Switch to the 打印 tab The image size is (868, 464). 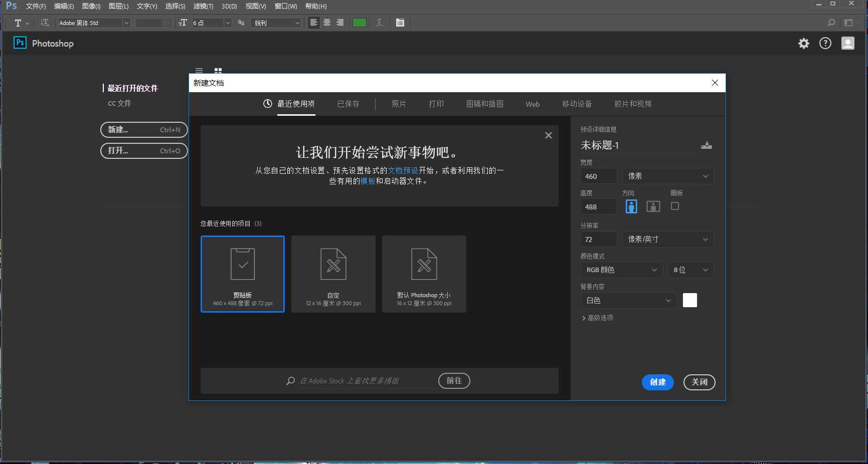(436, 104)
